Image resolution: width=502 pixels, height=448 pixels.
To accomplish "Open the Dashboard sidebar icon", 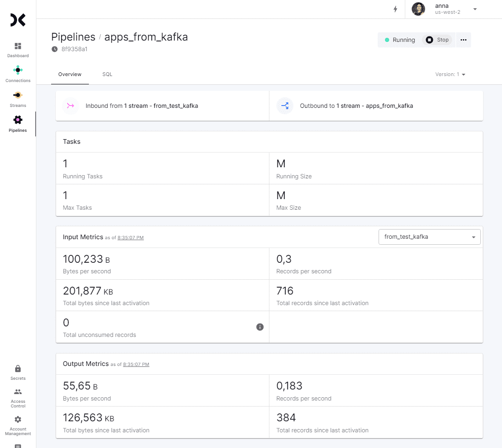I will pyautogui.click(x=18, y=46).
